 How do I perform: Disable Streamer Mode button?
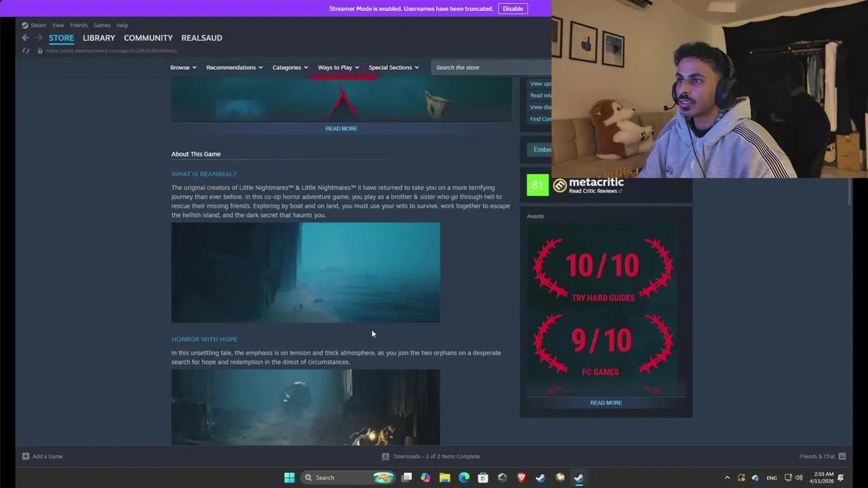click(513, 8)
